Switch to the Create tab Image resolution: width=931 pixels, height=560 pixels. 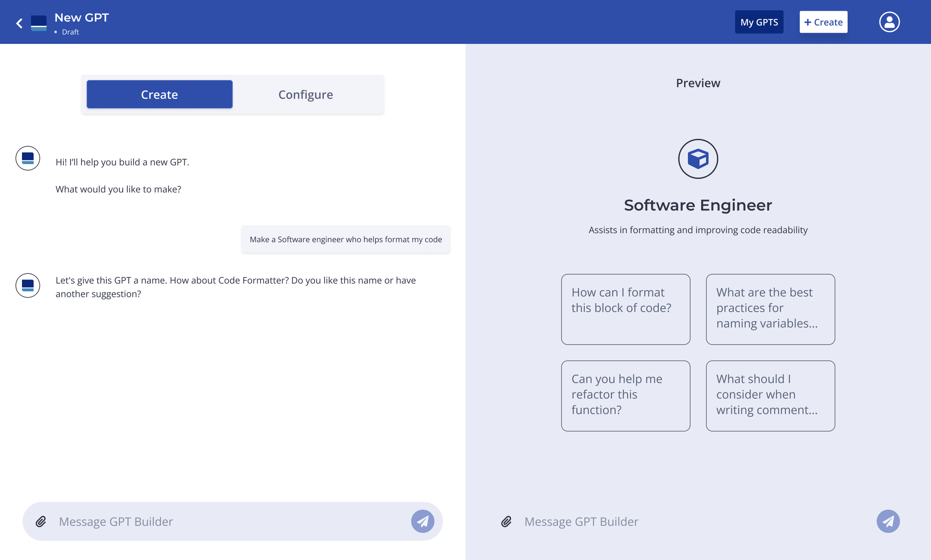pos(159,95)
